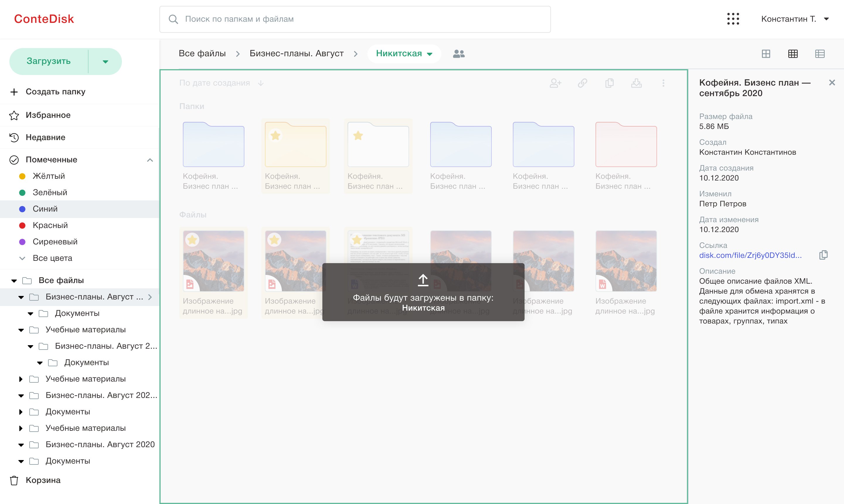Click the search field for files

(x=355, y=19)
